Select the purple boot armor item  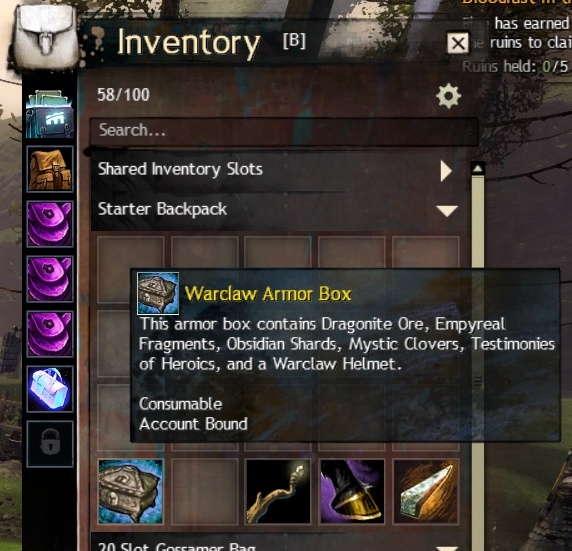point(352,491)
